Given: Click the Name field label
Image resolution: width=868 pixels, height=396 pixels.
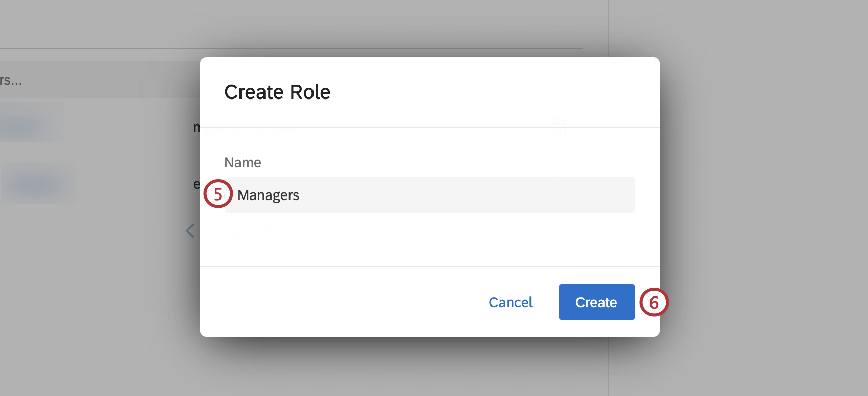Looking at the screenshot, I should point(243,162).
